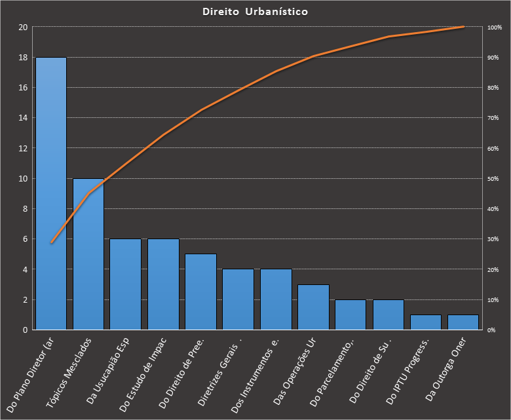Click the Diretrizes Gerais bar
The image size is (511, 420).
(x=238, y=299)
